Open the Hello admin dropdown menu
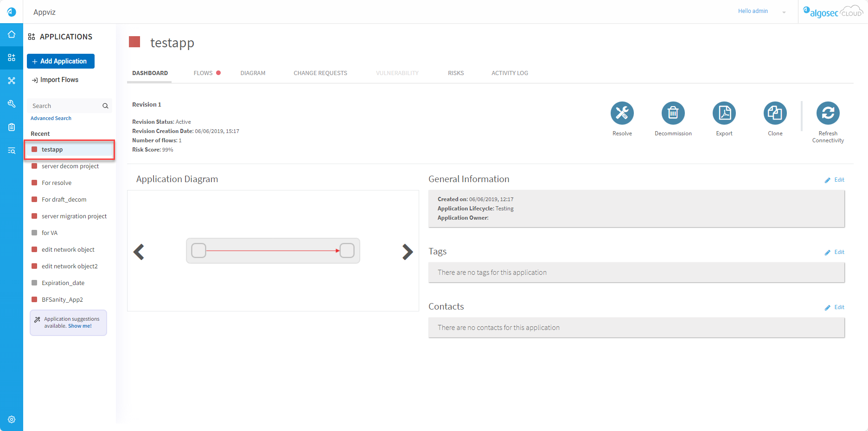 coord(784,12)
